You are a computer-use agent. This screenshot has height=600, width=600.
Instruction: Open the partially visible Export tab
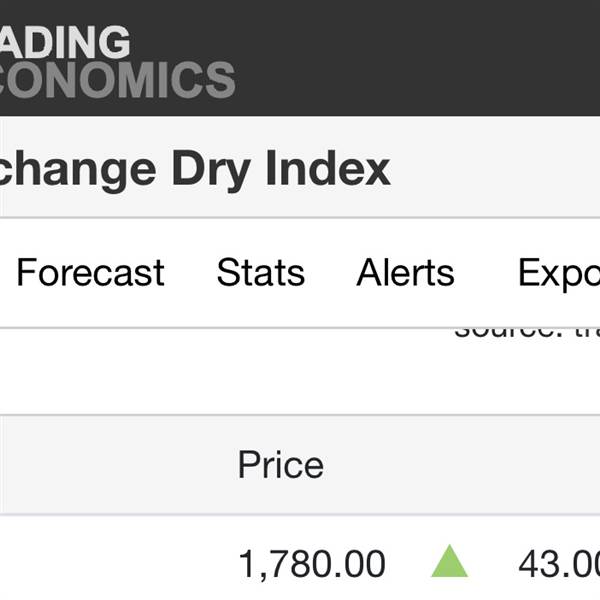[559, 273]
